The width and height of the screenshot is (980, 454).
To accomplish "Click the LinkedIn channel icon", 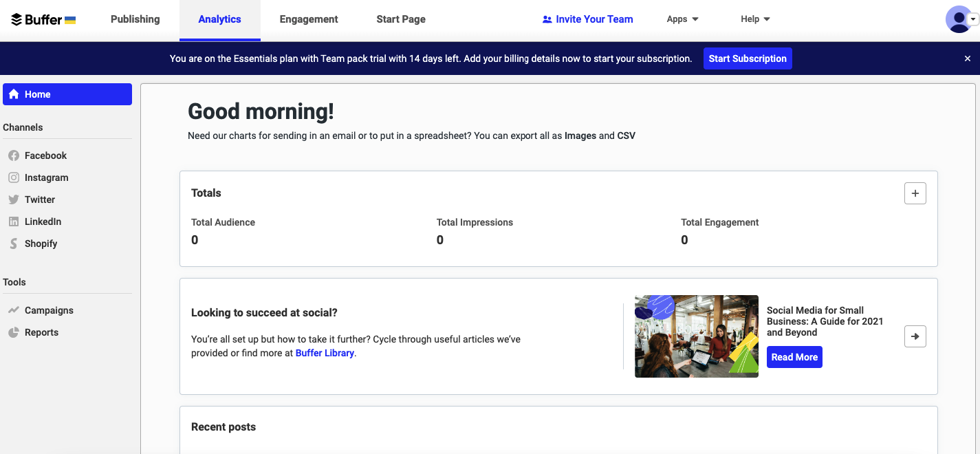I will (x=14, y=221).
